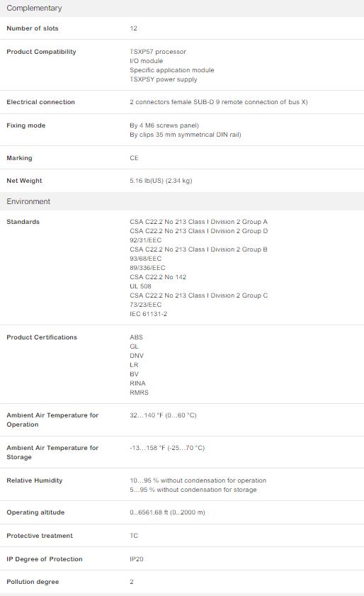Select the Relative Humidity label
Image resolution: width=364 pixels, height=596 pixels.
[35, 480]
